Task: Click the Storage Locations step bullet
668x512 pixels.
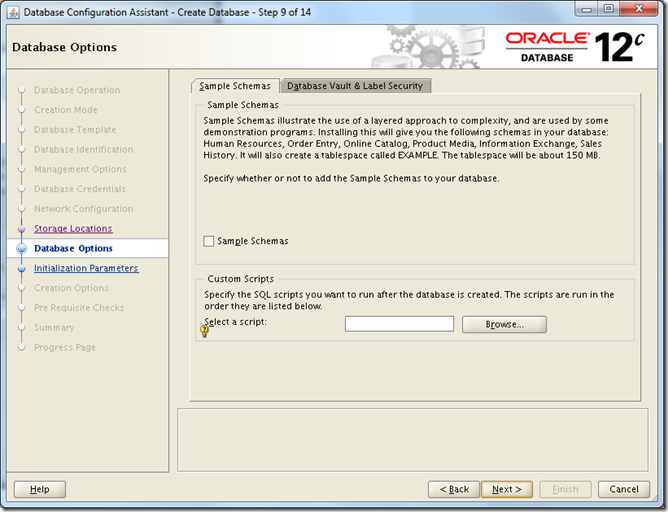Action: click(x=20, y=229)
